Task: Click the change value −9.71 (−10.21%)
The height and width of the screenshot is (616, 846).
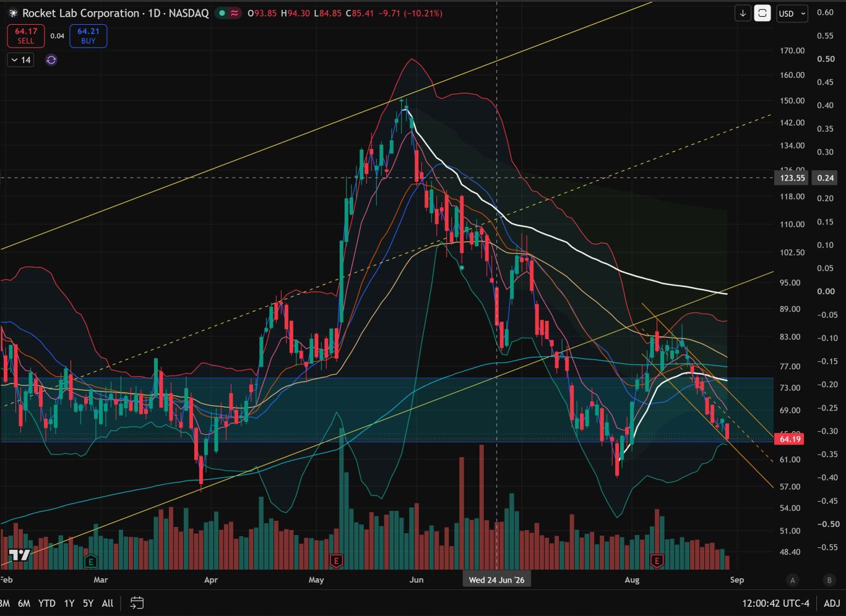Action: pyautogui.click(x=410, y=13)
